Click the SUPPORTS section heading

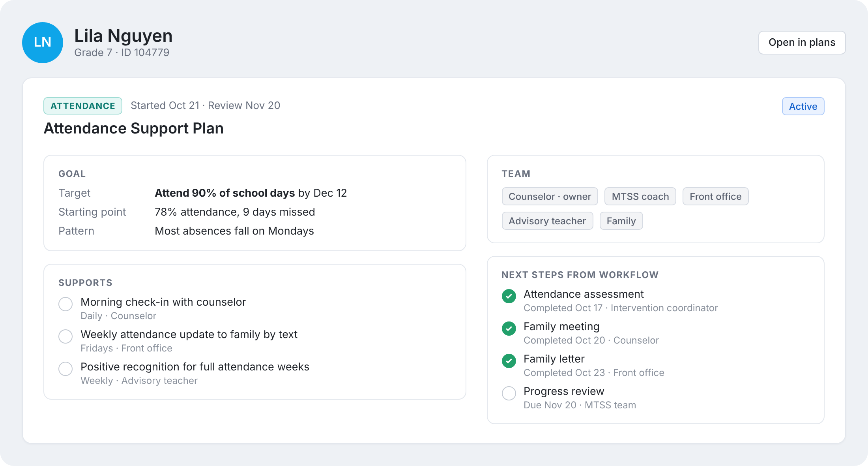[x=85, y=283]
